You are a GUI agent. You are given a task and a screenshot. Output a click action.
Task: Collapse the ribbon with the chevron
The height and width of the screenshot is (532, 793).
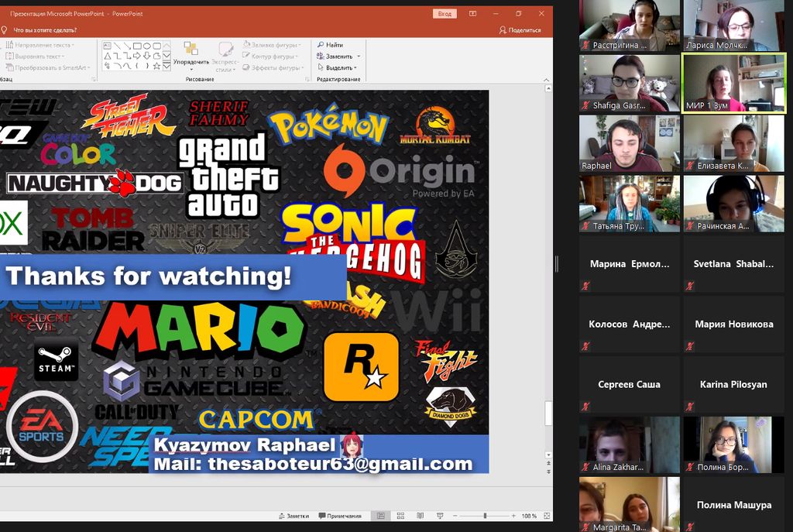[546, 80]
